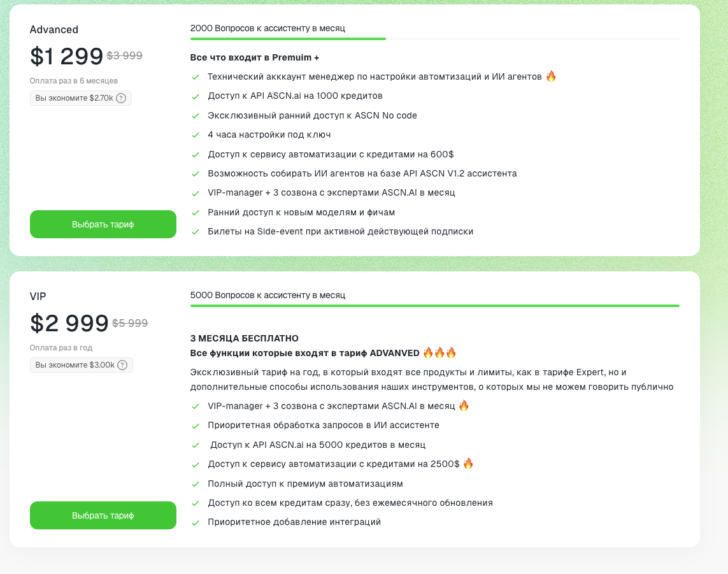This screenshot has width=728, height=574.
Task: Click the "VIP" plan title
Action: pyautogui.click(x=38, y=296)
